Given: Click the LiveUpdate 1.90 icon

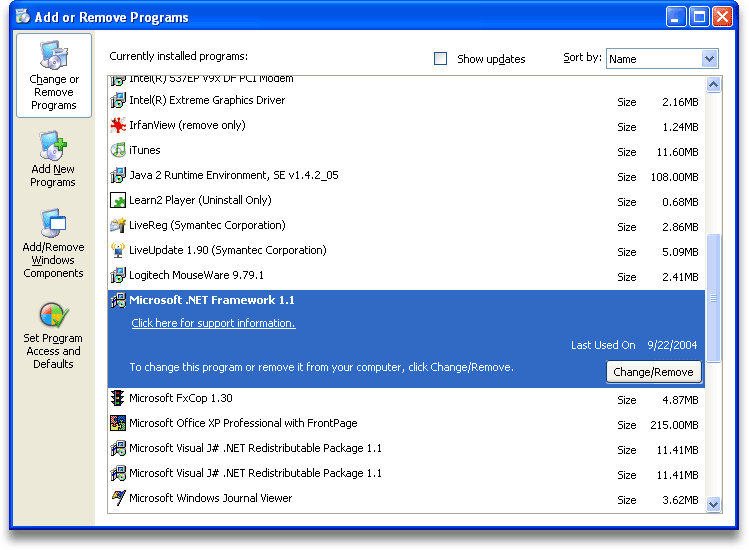Looking at the screenshot, I should (x=118, y=251).
